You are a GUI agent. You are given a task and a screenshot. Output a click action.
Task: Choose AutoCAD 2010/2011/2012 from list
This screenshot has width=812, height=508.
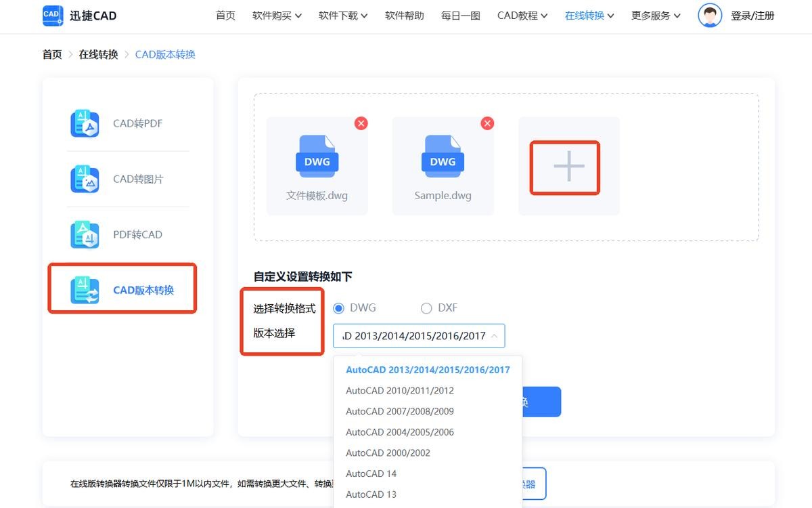coord(400,391)
